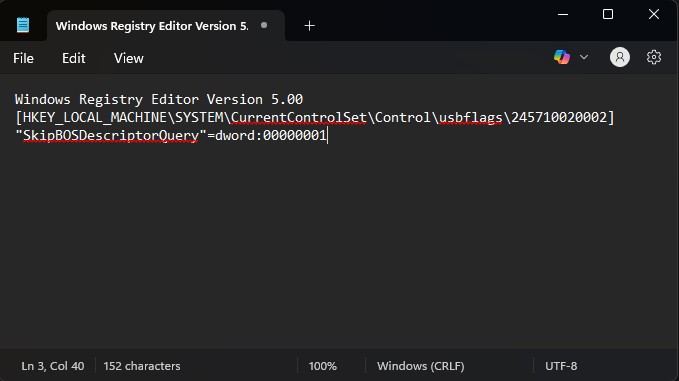This screenshot has height=381, width=679.
Task: Open the account profile icon
Action: tap(620, 57)
